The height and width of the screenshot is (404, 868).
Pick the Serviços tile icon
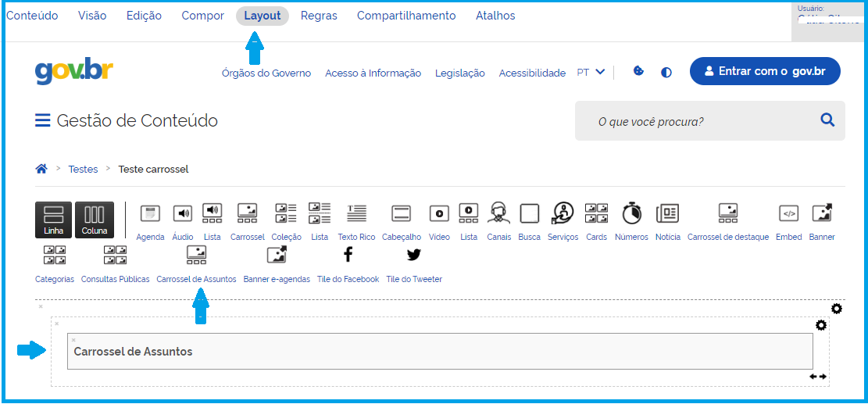pos(563,213)
